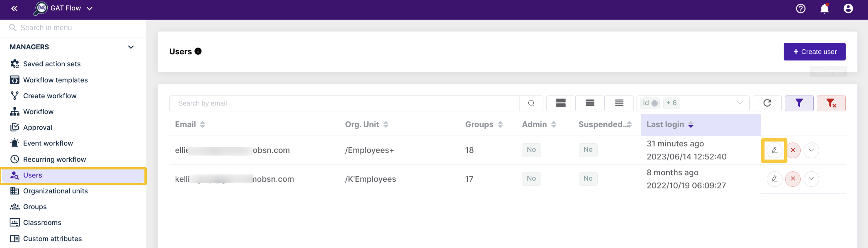
Task: Select the medium row density view
Action: 590,103
